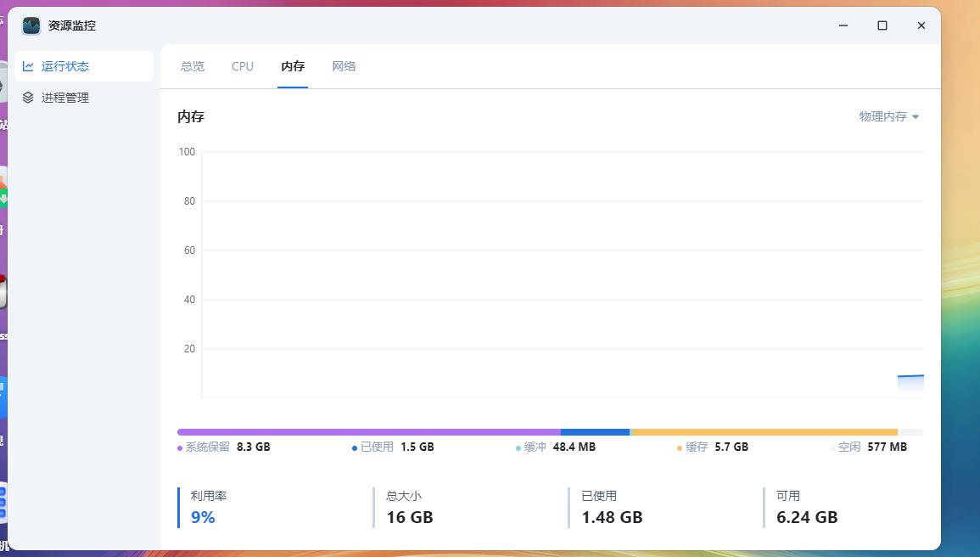
Task: Click the Resource Monitor app icon in title bar
Action: click(31, 25)
